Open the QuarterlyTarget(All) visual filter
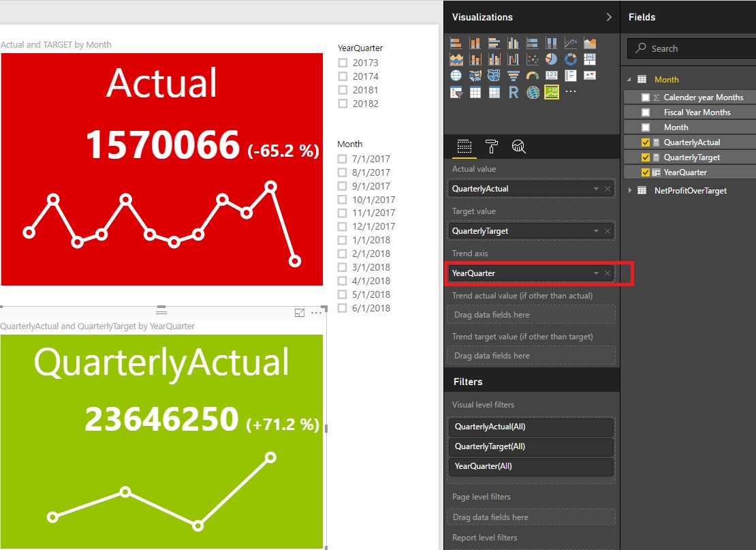The height and width of the screenshot is (550, 756). click(531, 447)
